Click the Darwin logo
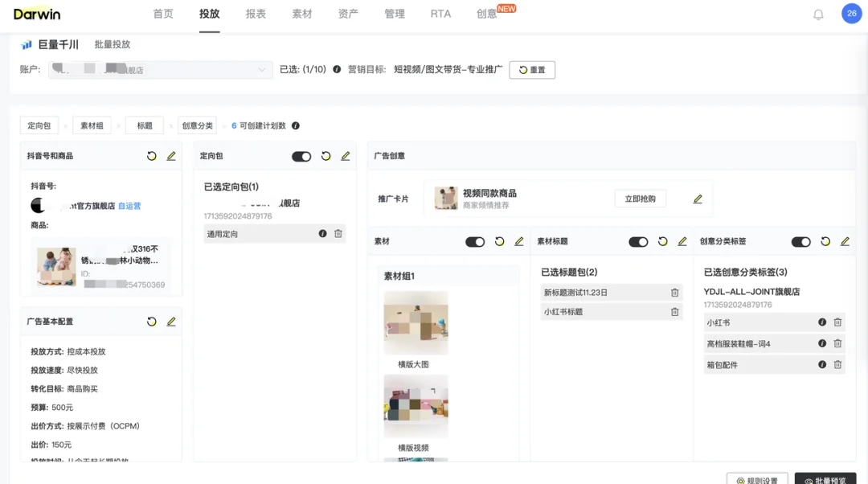The width and height of the screenshot is (868, 484). (37, 14)
